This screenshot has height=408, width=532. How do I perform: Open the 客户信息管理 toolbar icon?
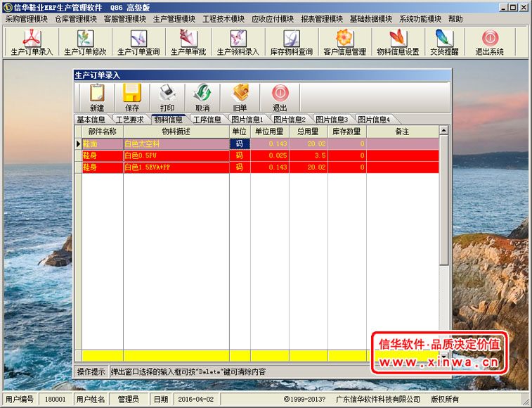point(345,42)
